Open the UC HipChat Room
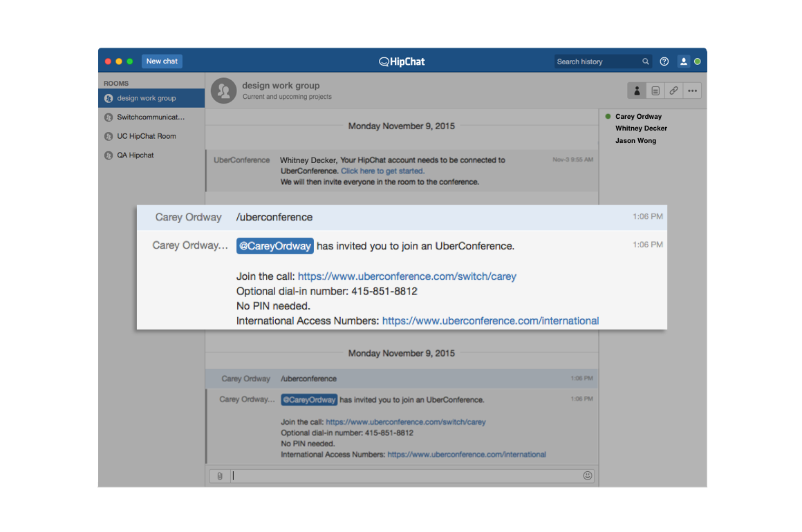The image size is (802, 532). pos(151,136)
